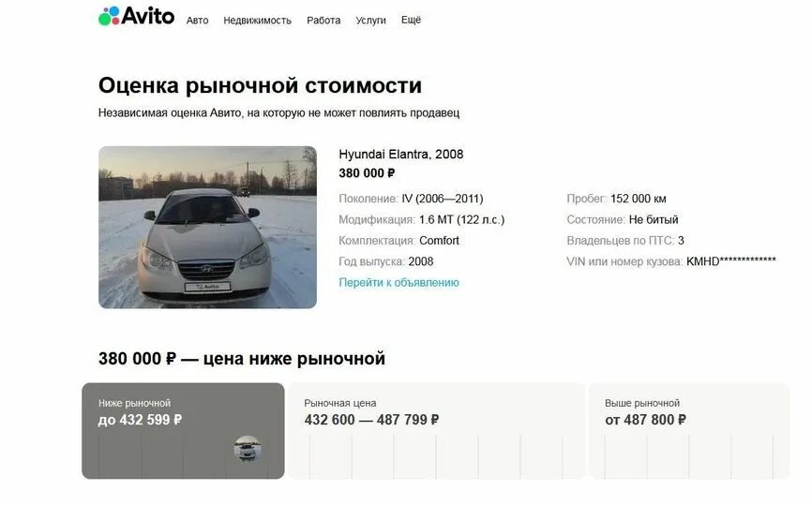Click the masked VIN number KMHD

[731, 261]
